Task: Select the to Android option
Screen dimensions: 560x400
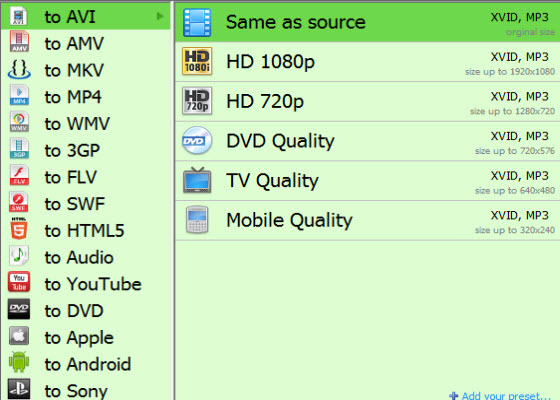Action: tap(86, 364)
